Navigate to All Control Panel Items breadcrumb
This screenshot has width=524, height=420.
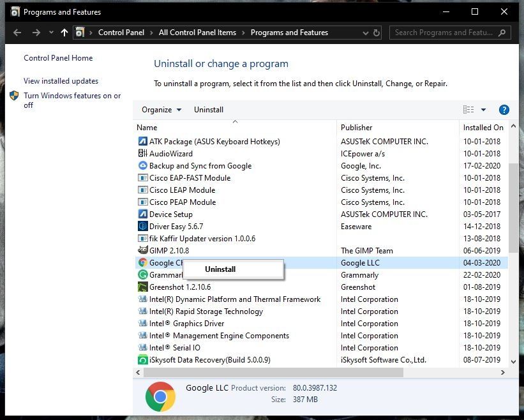point(197,33)
